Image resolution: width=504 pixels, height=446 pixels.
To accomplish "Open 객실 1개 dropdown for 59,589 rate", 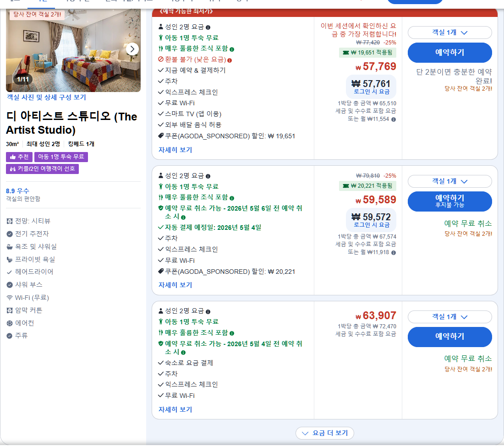I will 449,181.
